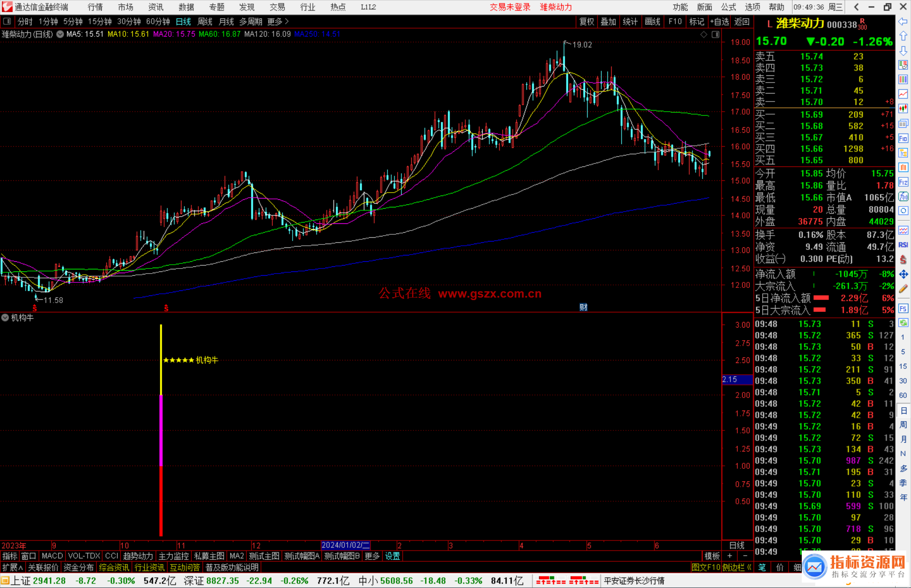The height and width of the screenshot is (588, 911).
Task: Open the 多周期 multi-period option
Action: point(251,21)
